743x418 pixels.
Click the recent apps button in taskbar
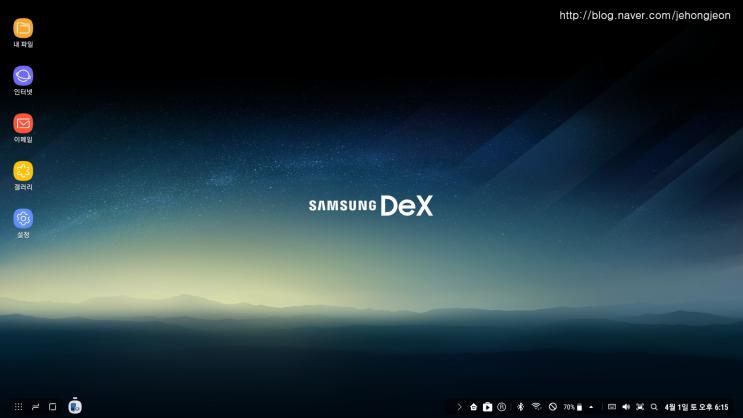(36, 407)
